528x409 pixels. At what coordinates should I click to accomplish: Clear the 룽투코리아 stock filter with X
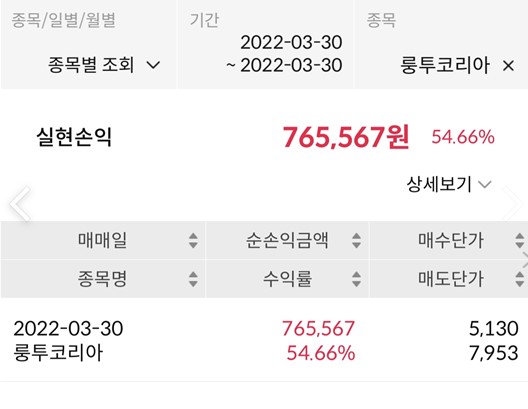(x=508, y=66)
